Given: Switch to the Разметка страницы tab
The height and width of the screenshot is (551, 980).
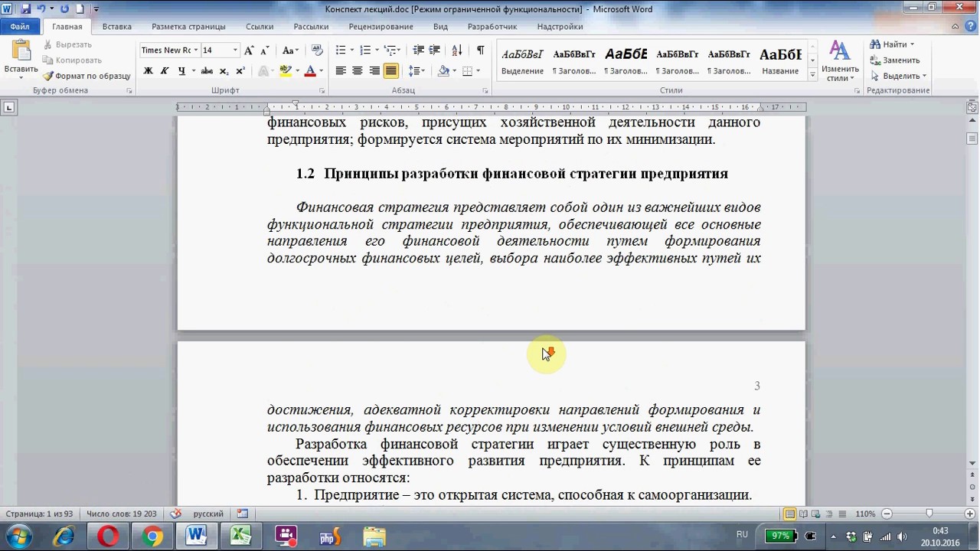Looking at the screenshot, I should [x=188, y=27].
